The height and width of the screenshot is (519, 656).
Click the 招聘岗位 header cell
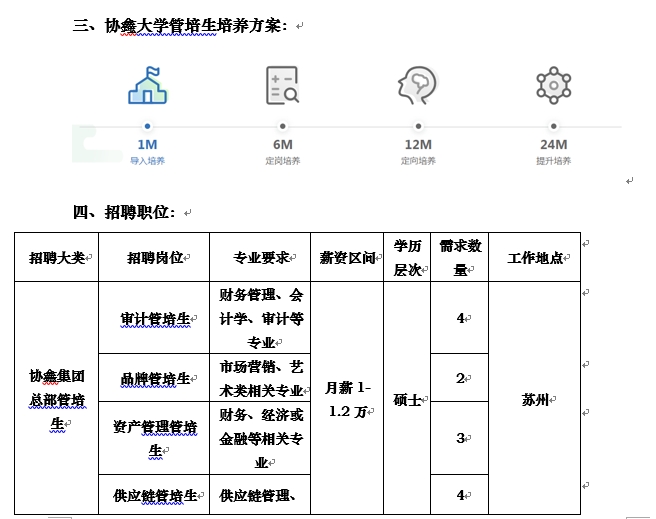(154, 257)
